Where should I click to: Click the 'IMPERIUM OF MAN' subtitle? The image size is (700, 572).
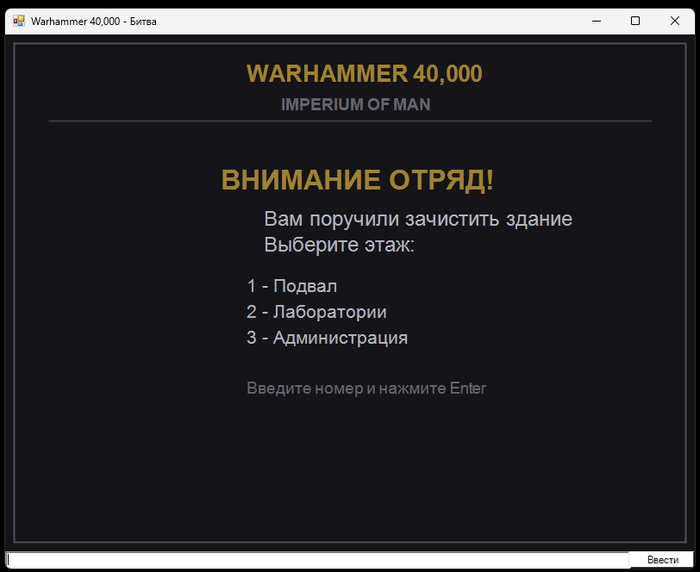coord(356,104)
